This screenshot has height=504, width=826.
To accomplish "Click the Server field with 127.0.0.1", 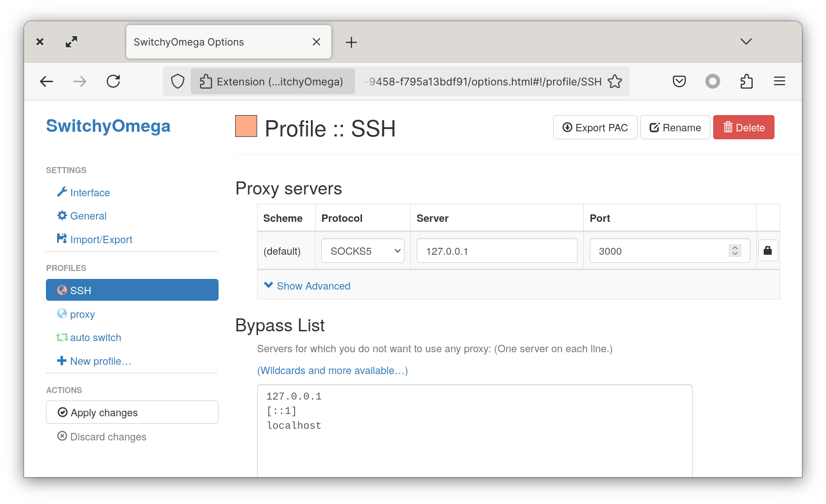I will (497, 251).
